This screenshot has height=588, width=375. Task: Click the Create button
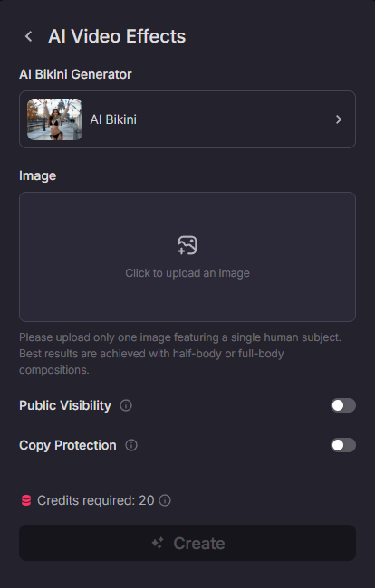[187, 543]
